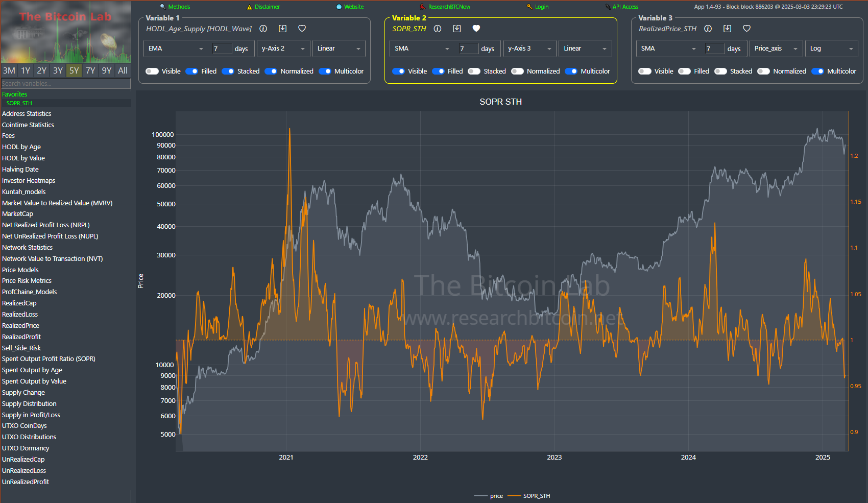Disable Multicolor for Variable 2
Screen dimensions: 868x503
(x=571, y=71)
